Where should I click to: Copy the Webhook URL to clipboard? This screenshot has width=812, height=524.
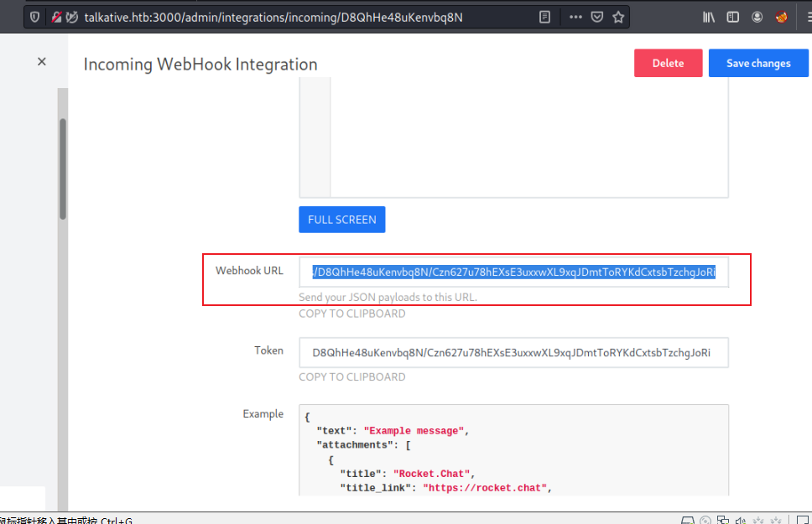pyautogui.click(x=351, y=314)
